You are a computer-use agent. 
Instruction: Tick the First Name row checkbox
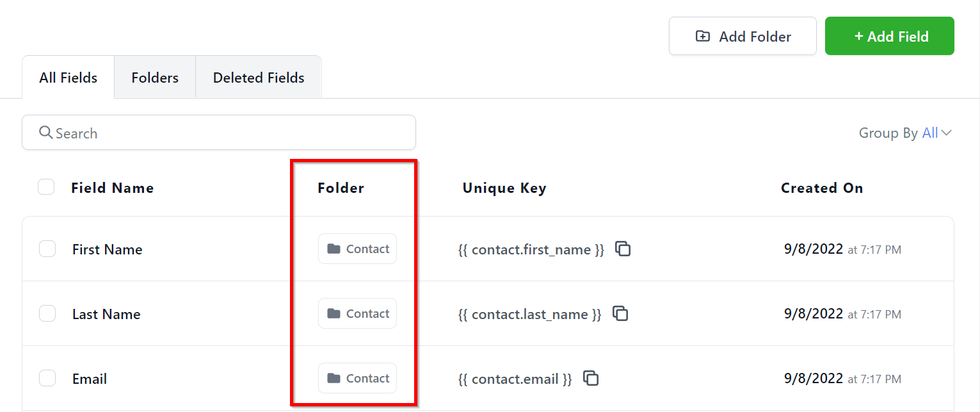[47, 249]
